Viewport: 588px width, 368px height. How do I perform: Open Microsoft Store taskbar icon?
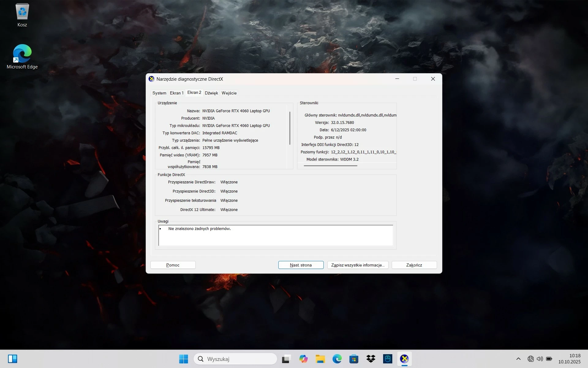click(x=354, y=359)
